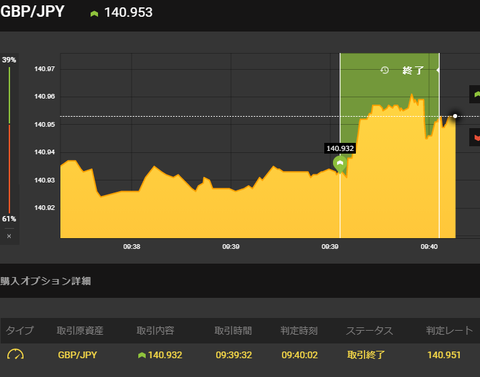Click the 取引時間 column header
Screen dimensions: 480x377
click(233, 331)
